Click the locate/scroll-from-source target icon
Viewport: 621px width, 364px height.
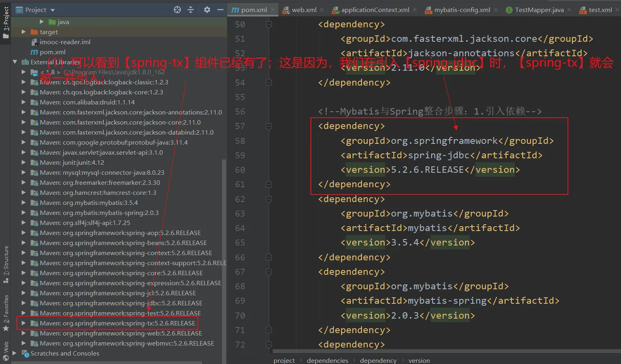click(x=177, y=10)
